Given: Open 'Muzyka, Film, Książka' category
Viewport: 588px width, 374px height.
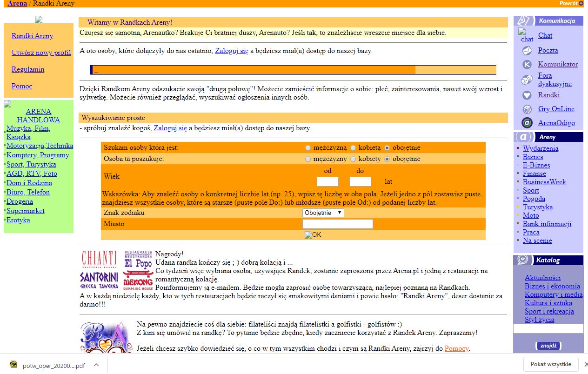Looking at the screenshot, I should click(x=28, y=133).
